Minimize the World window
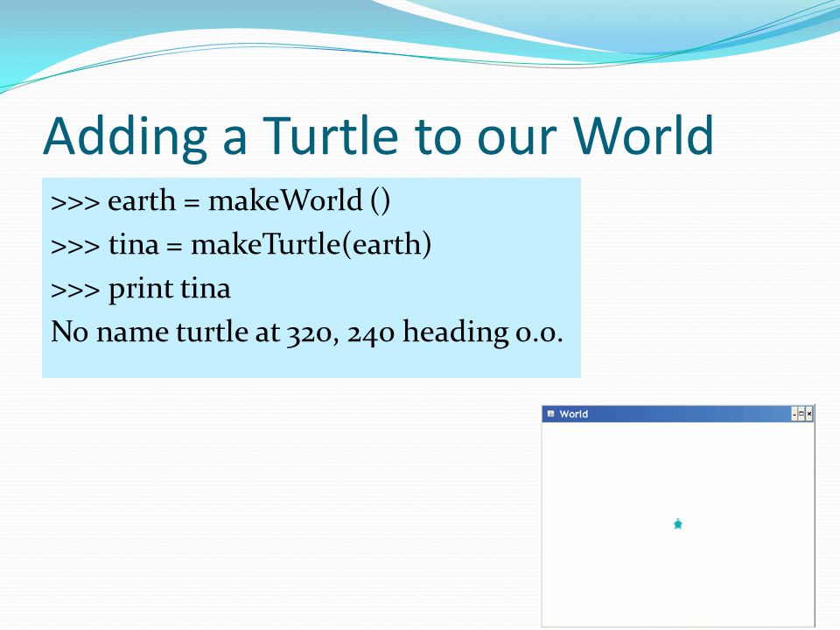840x630 pixels. click(x=794, y=414)
